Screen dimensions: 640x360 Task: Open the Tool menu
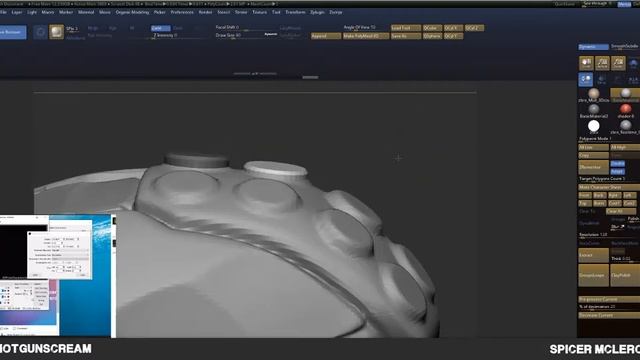click(x=276, y=12)
